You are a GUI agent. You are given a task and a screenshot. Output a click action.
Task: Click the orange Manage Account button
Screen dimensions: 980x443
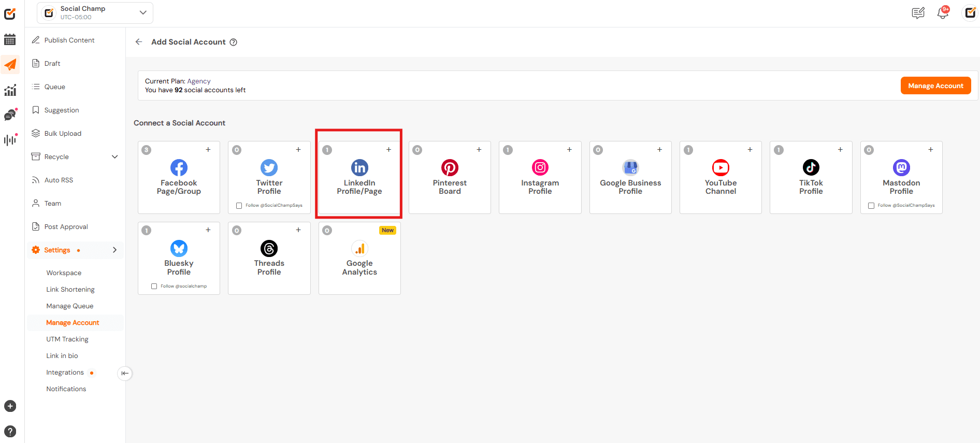coord(935,85)
